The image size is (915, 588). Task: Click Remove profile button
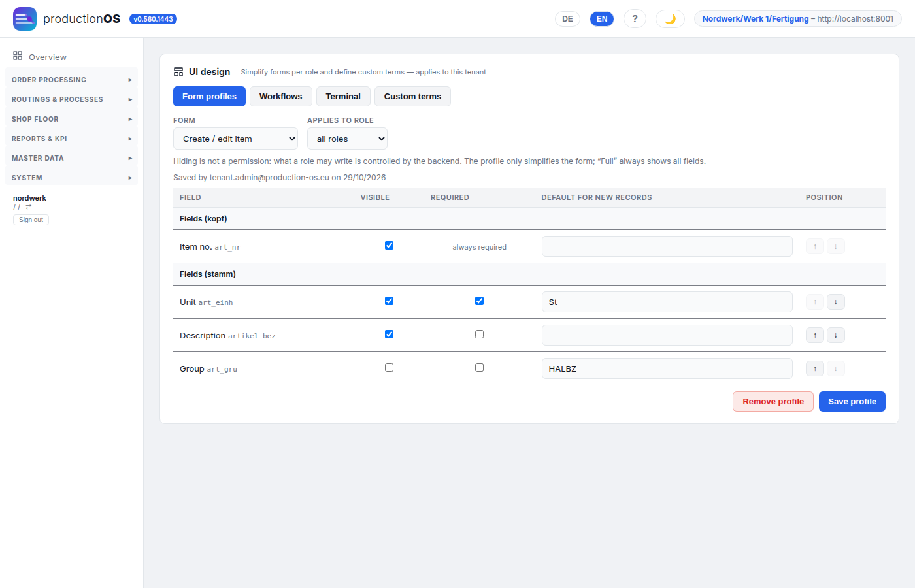pyautogui.click(x=773, y=401)
